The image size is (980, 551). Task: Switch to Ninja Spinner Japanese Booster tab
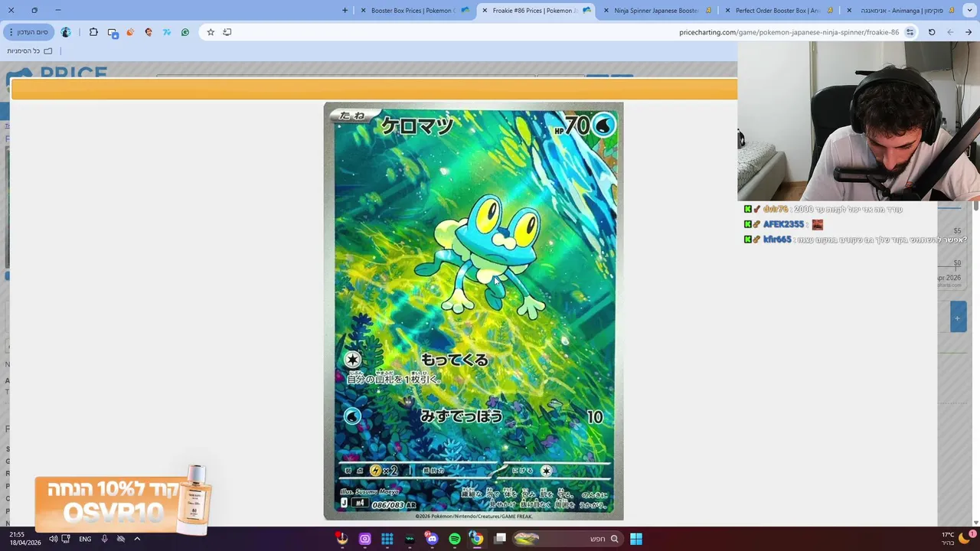coord(657,10)
